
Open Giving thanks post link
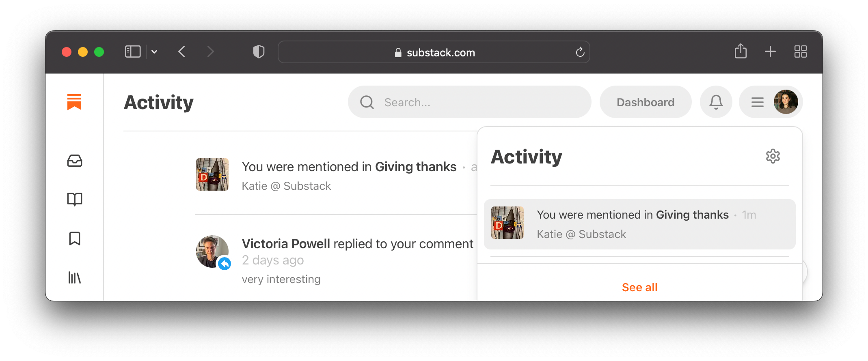[415, 167]
